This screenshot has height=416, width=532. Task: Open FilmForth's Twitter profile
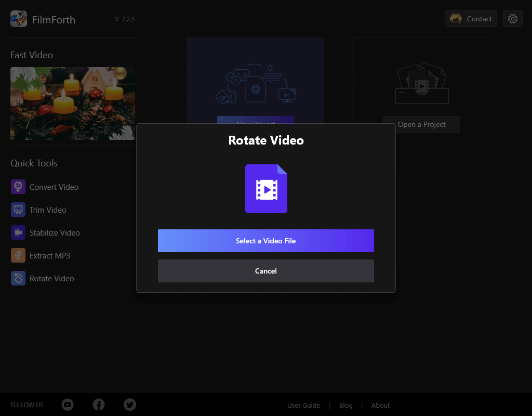(x=130, y=405)
